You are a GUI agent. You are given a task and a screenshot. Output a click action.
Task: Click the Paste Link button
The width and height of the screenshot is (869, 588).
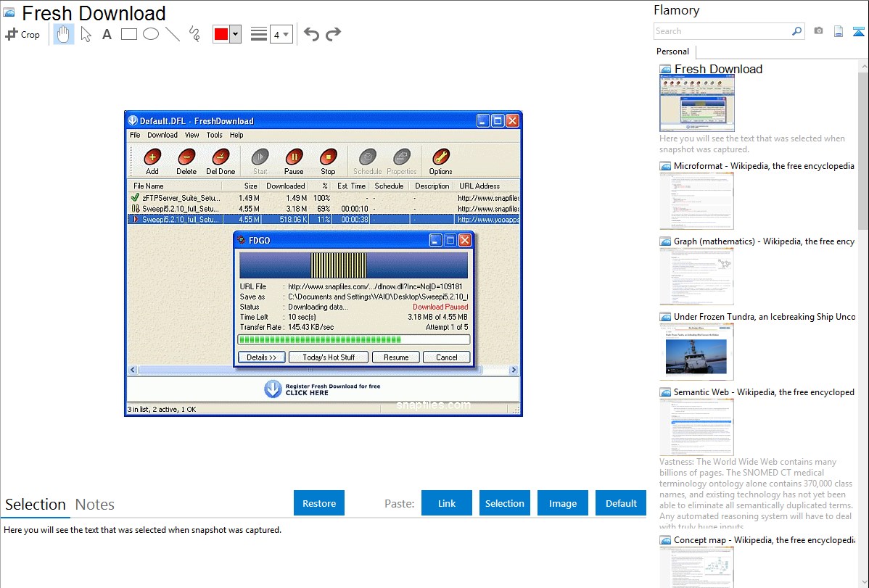coord(447,503)
